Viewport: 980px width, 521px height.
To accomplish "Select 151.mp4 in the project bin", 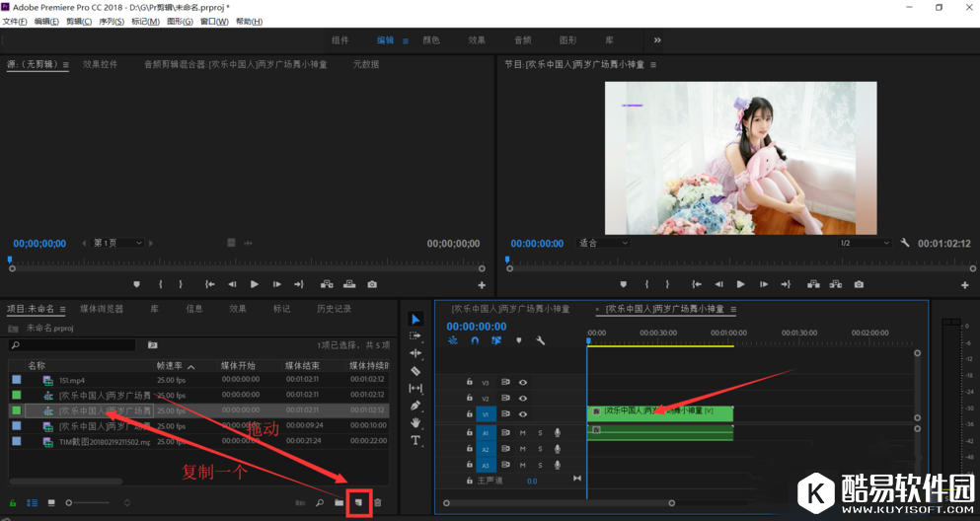I will point(71,380).
